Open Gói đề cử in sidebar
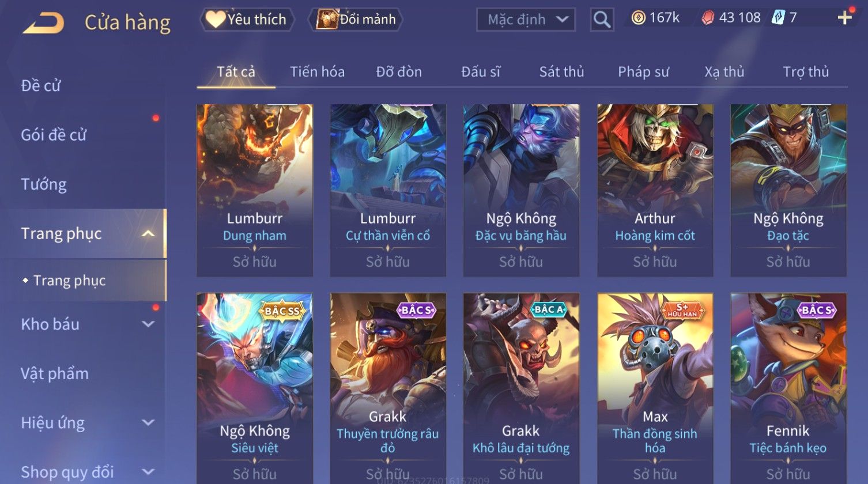Image resolution: width=868 pixels, height=484 pixels. tap(54, 135)
